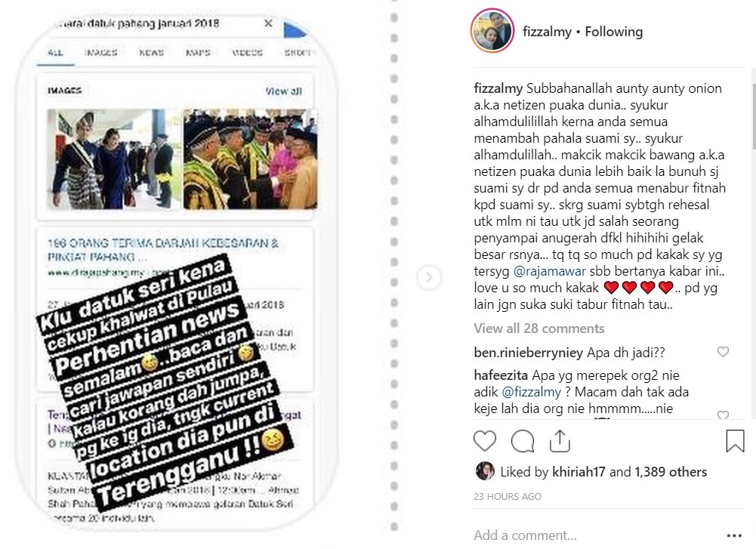Screen dimensions: 756x549
Task: Open the post image screenshot
Action: pyautogui.click(x=177, y=273)
